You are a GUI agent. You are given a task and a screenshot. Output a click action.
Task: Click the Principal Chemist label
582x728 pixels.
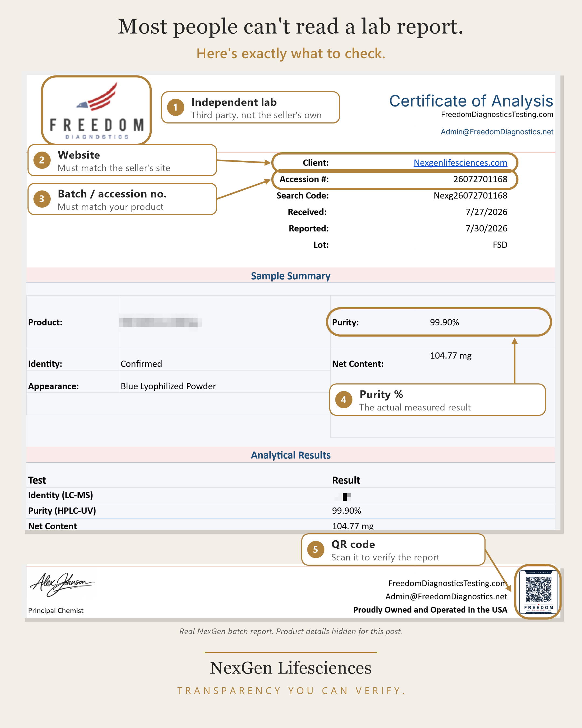coord(56,610)
